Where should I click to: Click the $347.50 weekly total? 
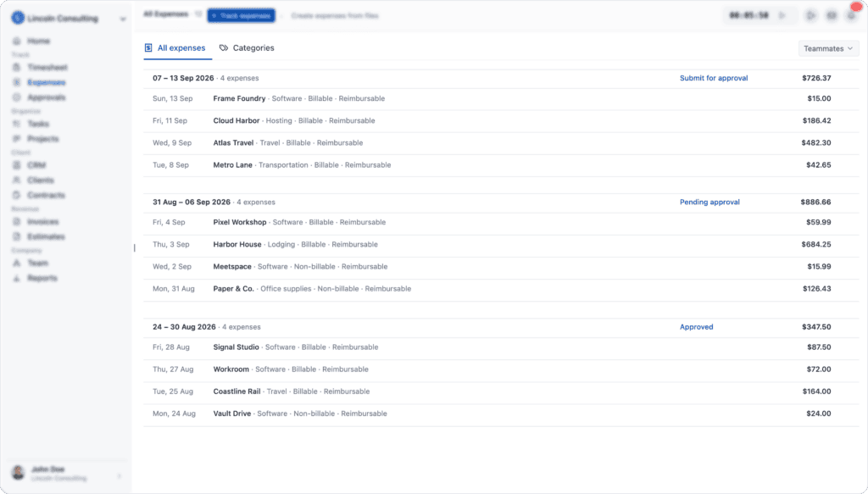coord(816,327)
